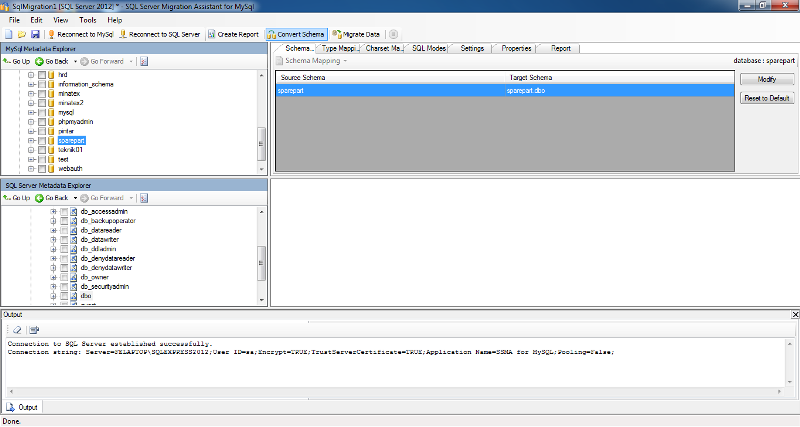Go Forward in MySql Metadata Explorer
The width and height of the screenshot is (800, 427).
click(102, 61)
